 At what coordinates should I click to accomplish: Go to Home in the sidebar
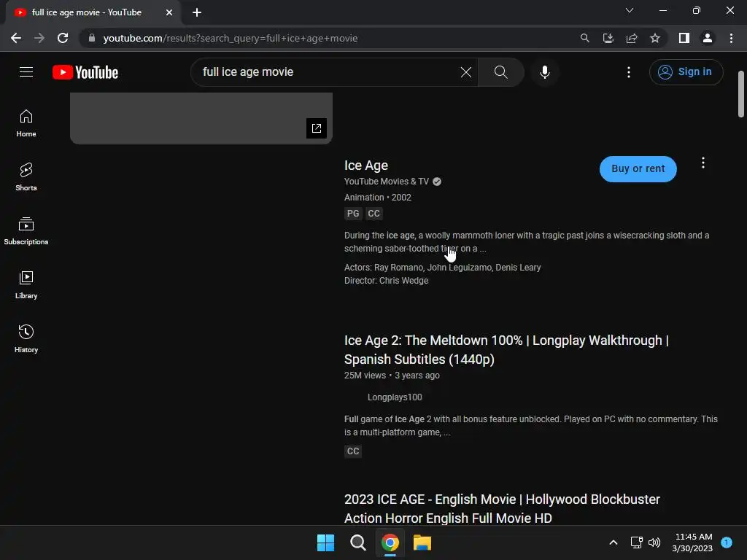[26, 123]
